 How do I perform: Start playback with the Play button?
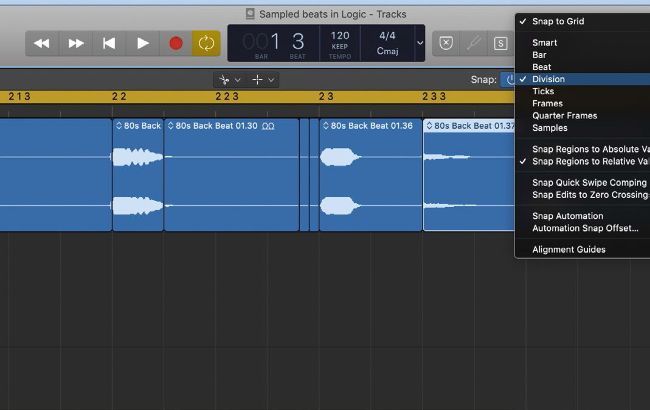coord(143,43)
